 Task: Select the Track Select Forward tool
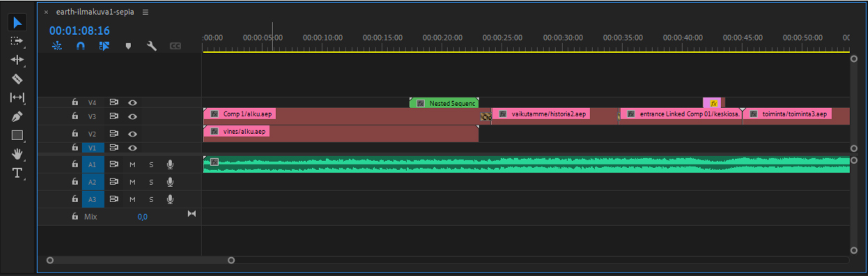point(17,41)
